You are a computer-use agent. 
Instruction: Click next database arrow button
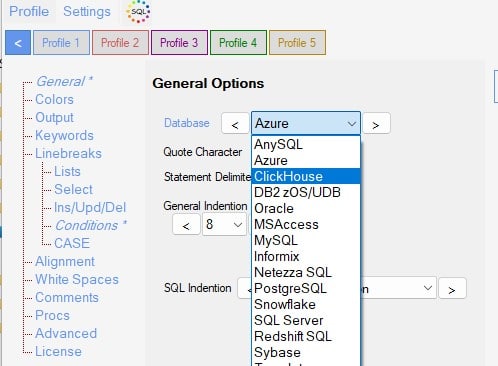click(x=376, y=124)
